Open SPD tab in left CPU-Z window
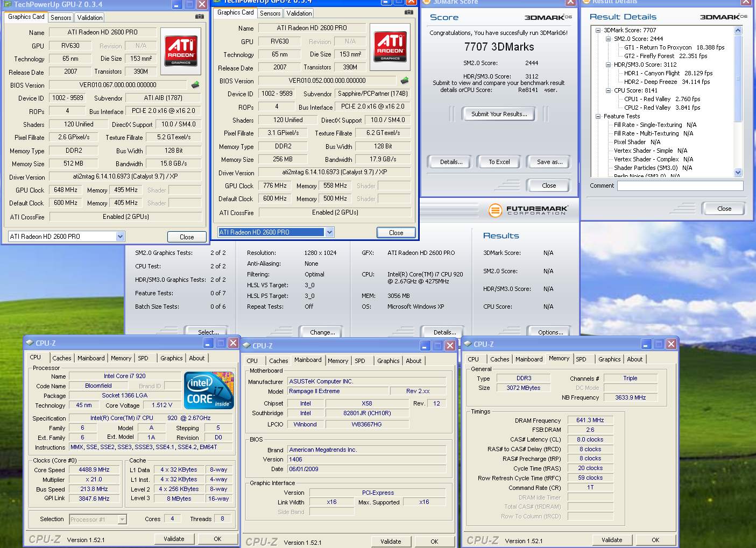The image size is (756, 548). pyautogui.click(x=143, y=358)
